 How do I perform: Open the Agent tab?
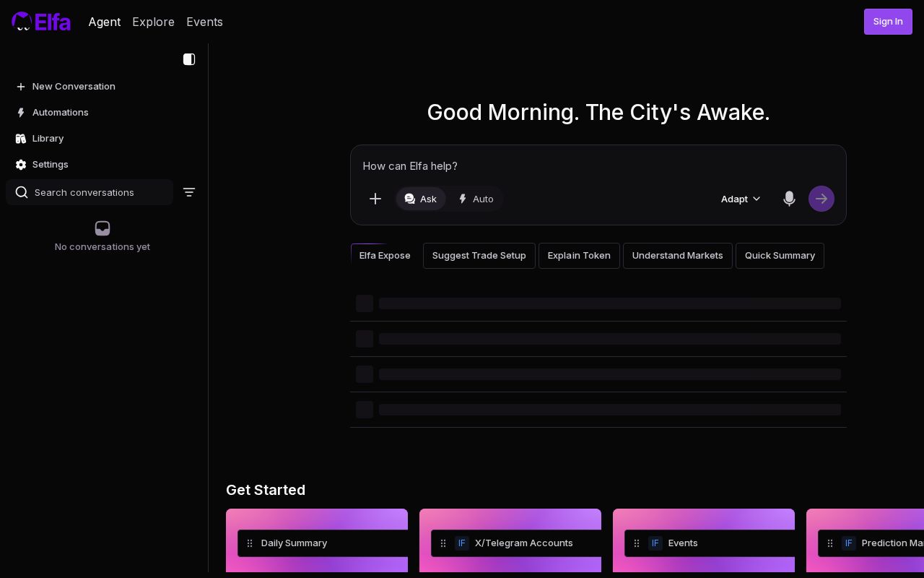[105, 22]
